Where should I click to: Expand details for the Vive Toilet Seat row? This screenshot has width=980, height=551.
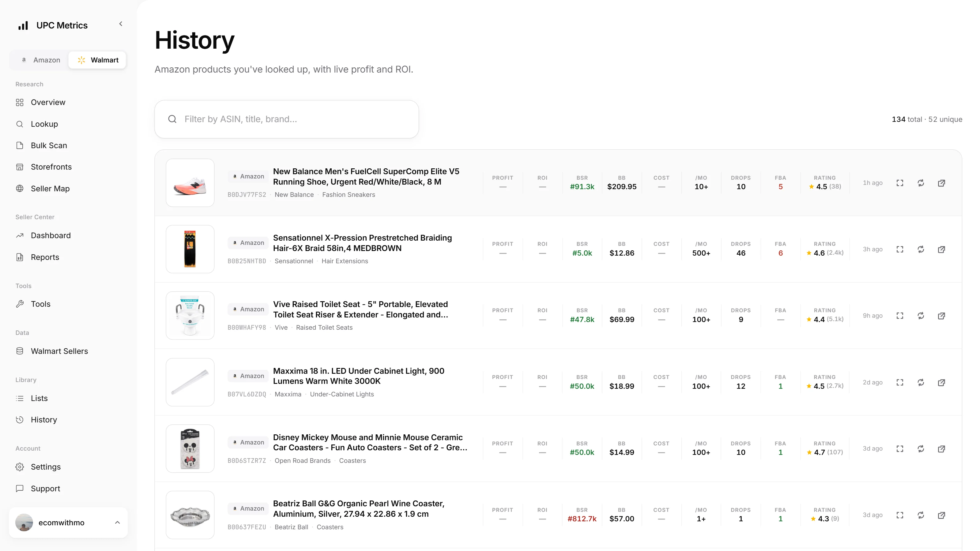(900, 316)
